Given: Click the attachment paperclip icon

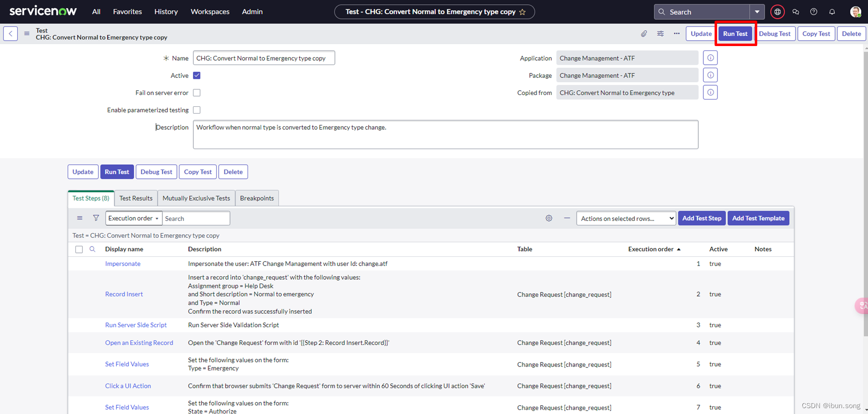Looking at the screenshot, I should 644,34.
